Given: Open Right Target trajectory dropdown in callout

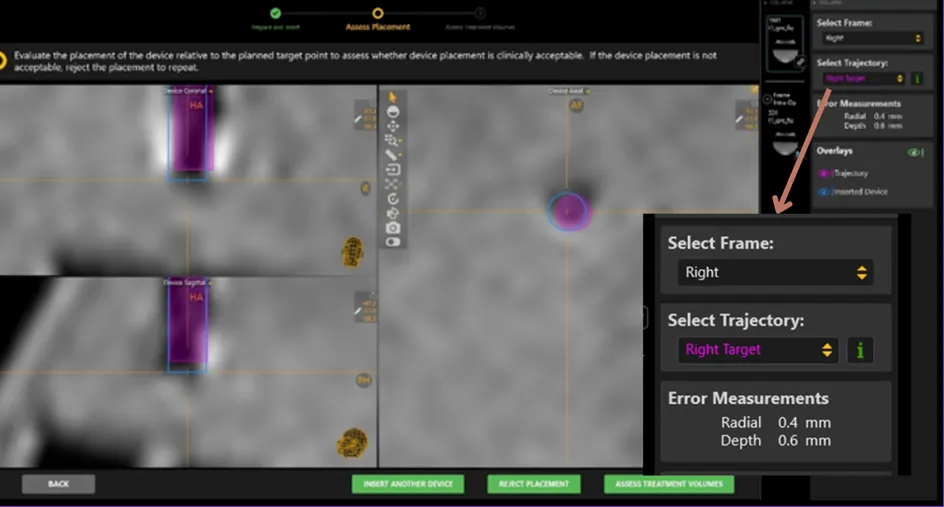Looking at the screenshot, I should pyautogui.click(x=756, y=350).
